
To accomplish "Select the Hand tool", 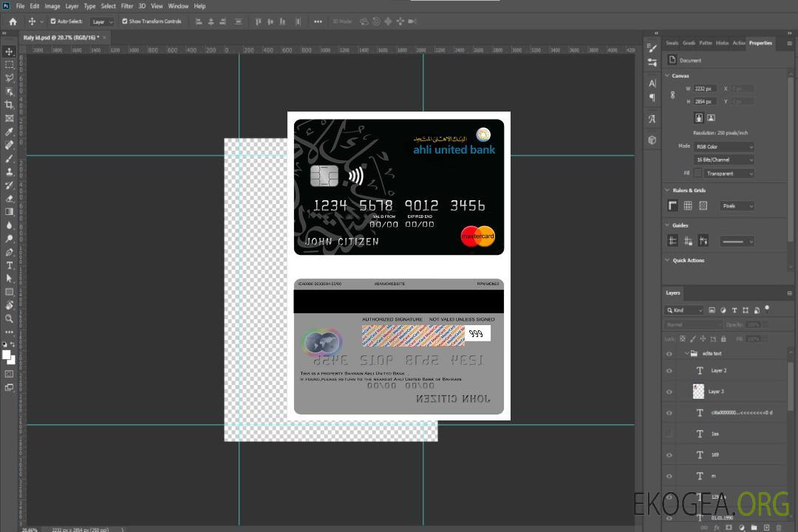I will point(9,305).
